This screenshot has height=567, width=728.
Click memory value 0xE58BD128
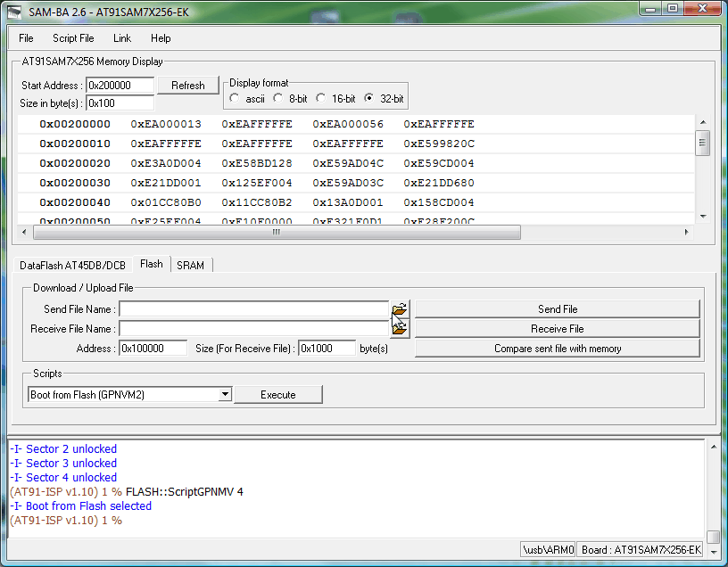pyautogui.click(x=257, y=163)
